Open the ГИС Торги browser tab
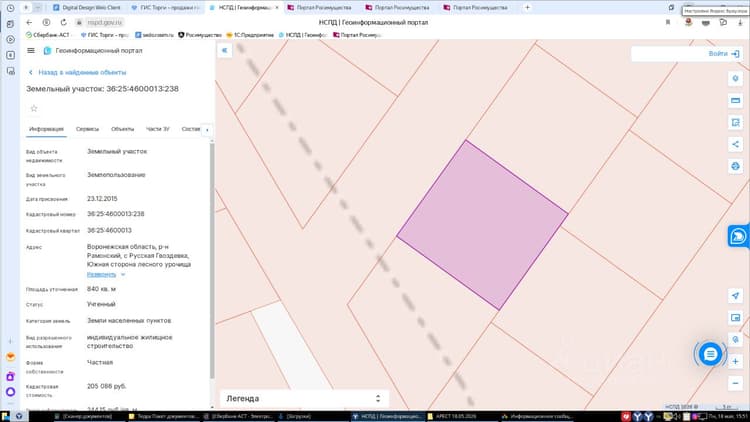 click(x=165, y=8)
